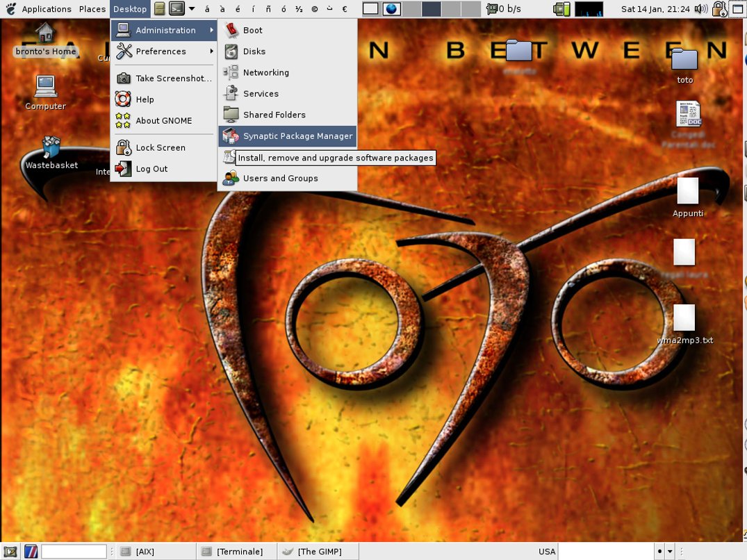Expand the arrow next to Preferences

211,51
